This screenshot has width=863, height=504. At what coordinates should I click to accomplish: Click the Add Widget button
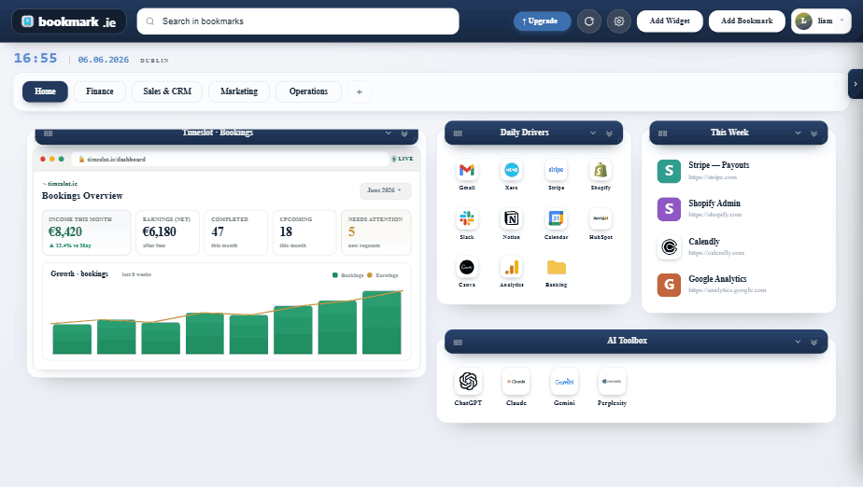point(670,21)
